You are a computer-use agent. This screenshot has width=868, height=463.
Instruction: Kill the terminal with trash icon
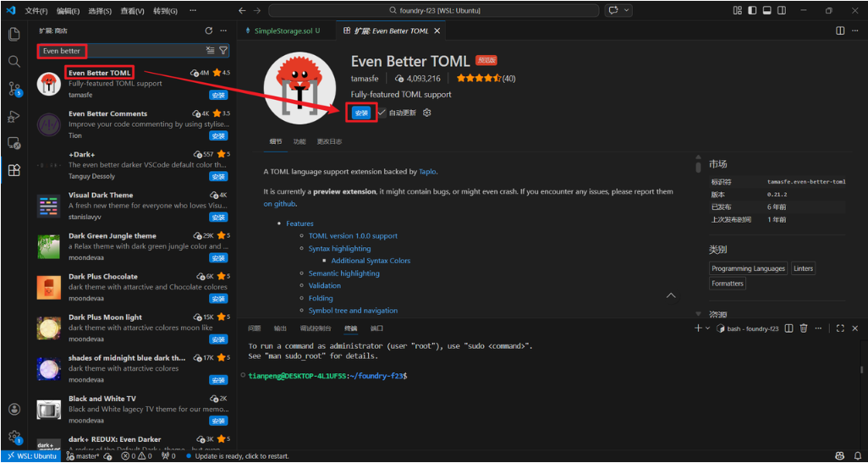click(x=804, y=328)
